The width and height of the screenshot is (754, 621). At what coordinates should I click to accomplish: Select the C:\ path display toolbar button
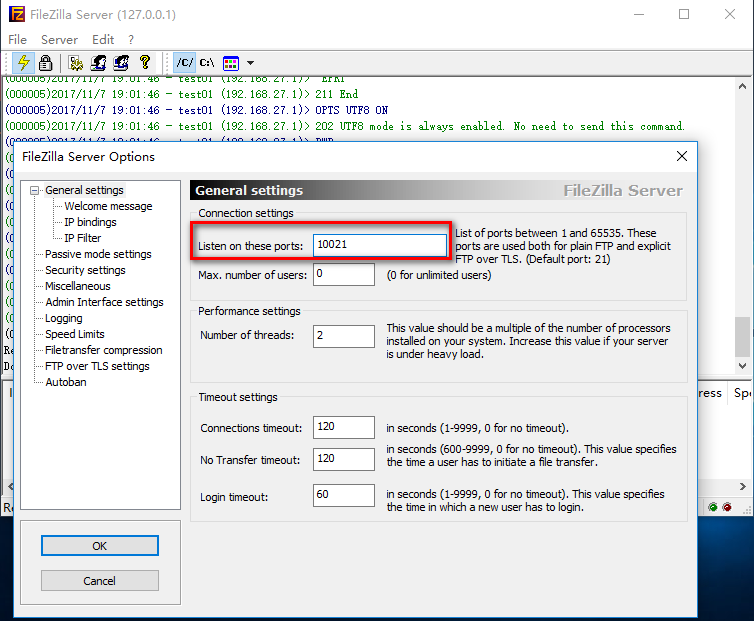tap(207, 63)
